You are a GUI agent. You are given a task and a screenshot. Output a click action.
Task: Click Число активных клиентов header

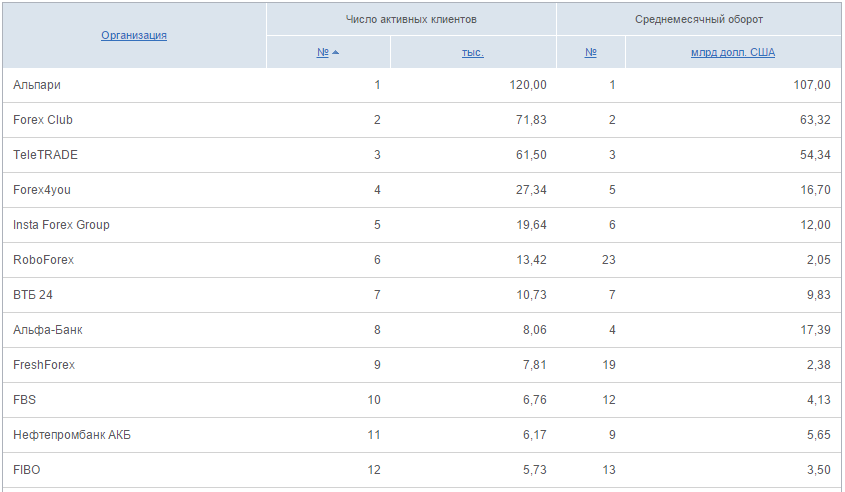point(411,19)
